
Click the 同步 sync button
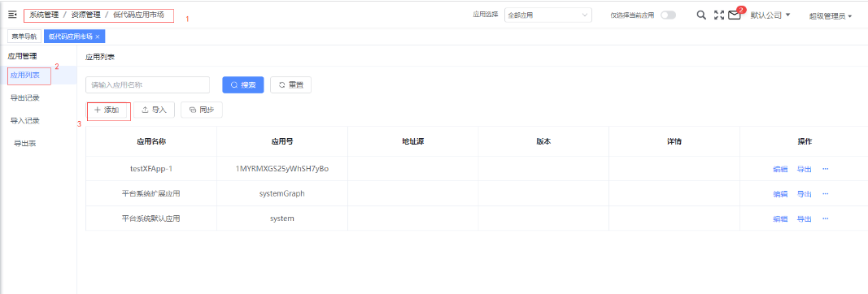point(202,110)
